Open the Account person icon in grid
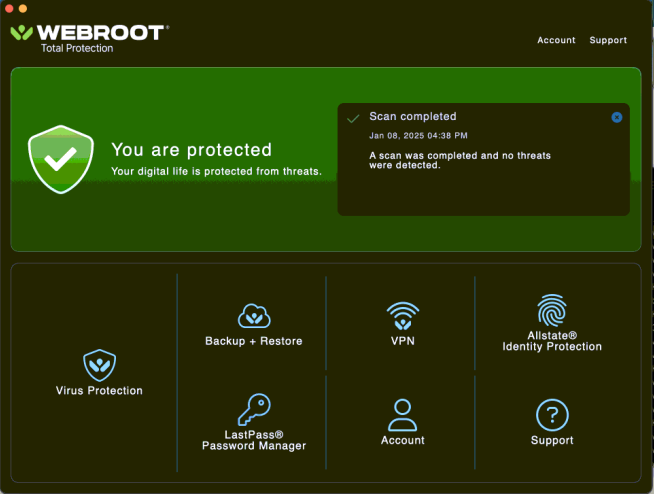The width and height of the screenshot is (654, 494). tap(402, 415)
